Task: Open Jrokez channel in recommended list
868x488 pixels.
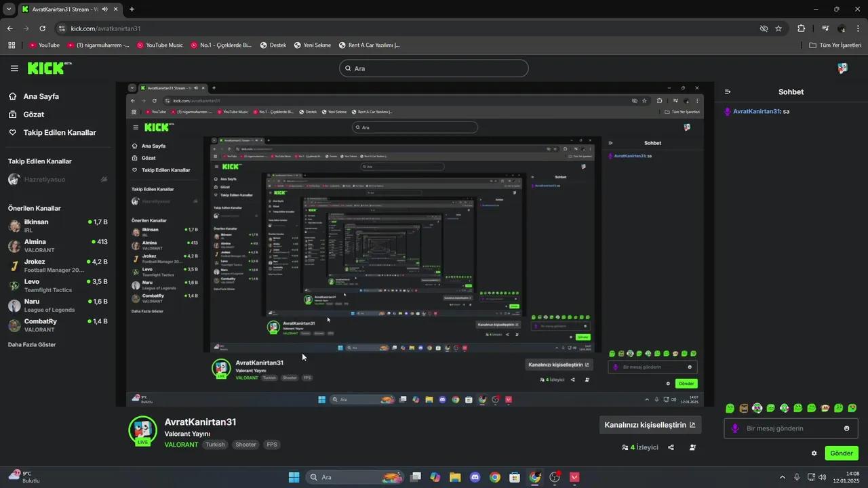Action: click(x=58, y=266)
